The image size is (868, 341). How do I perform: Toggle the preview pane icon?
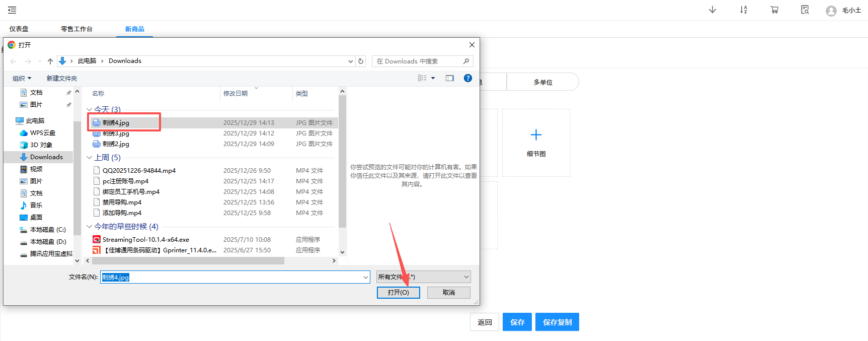pyautogui.click(x=450, y=78)
